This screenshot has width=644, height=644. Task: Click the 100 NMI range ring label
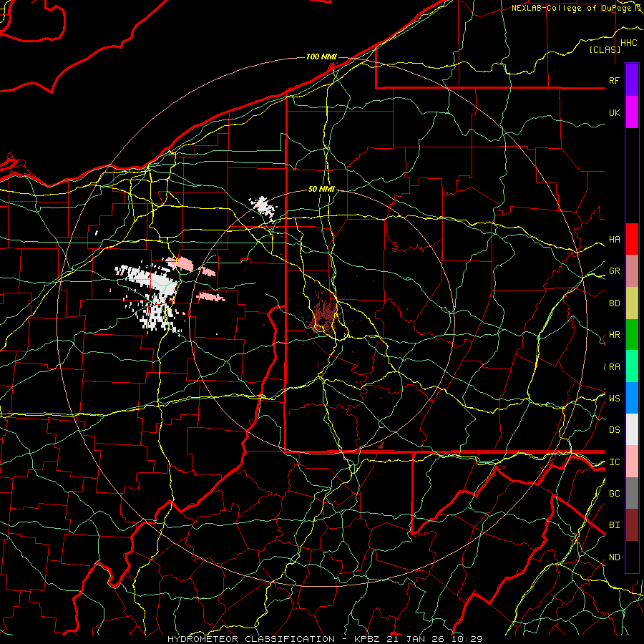pos(321,57)
